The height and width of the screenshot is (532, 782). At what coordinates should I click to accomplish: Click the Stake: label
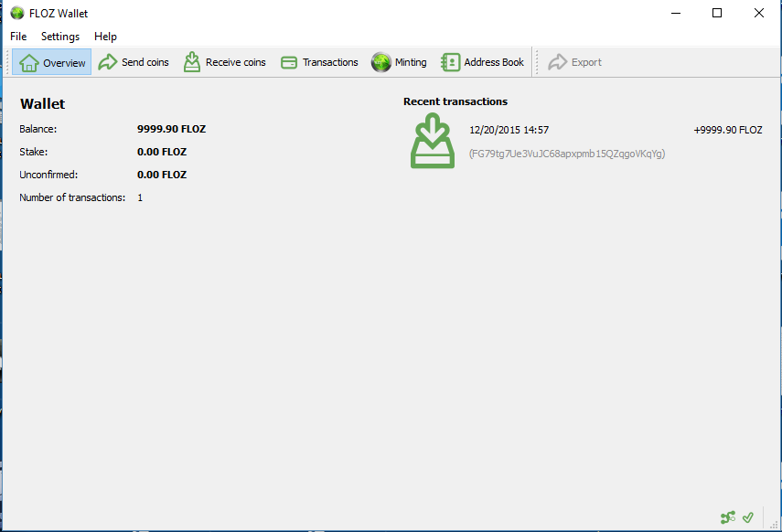tap(34, 152)
